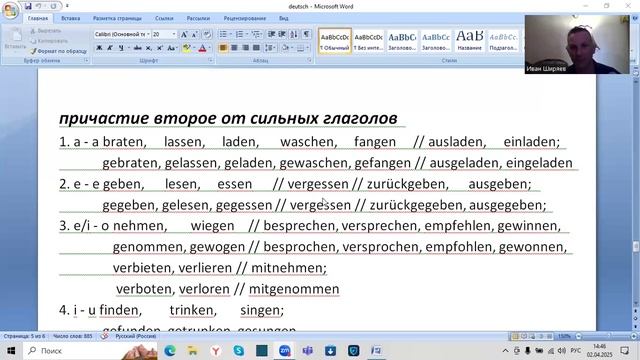The image size is (640, 360).
Task: Clear formatting with eraser icon
Action: 207,34
